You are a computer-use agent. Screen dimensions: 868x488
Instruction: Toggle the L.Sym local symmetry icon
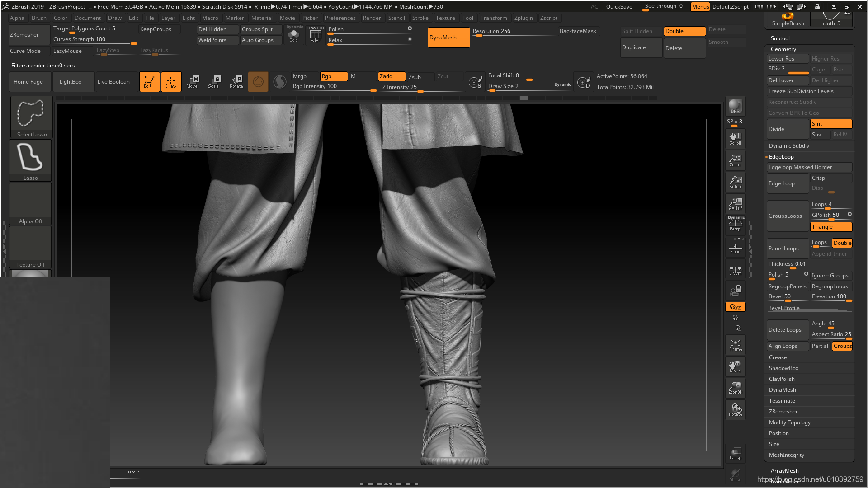click(x=735, y=270)
